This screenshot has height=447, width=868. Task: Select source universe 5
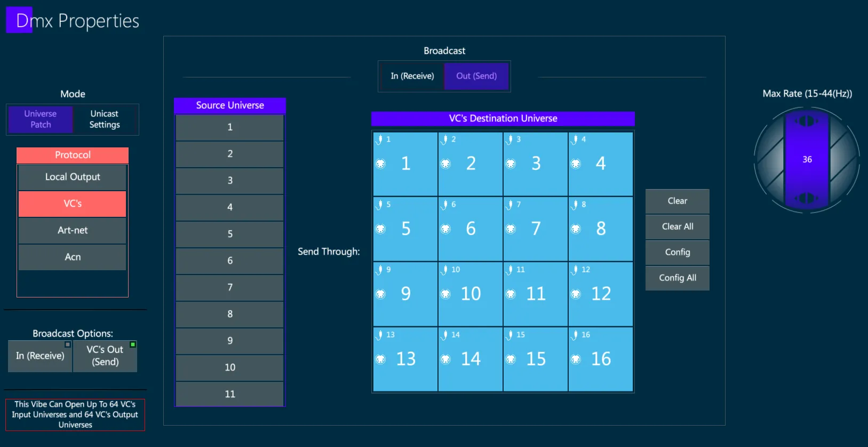(x=230, y=234)
